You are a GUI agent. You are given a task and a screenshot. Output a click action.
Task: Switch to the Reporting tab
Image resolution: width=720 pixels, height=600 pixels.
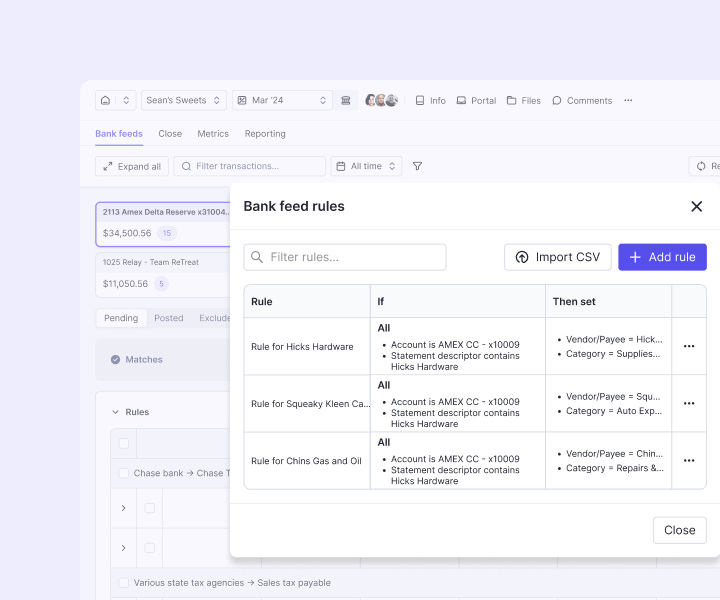pos(265,134)
